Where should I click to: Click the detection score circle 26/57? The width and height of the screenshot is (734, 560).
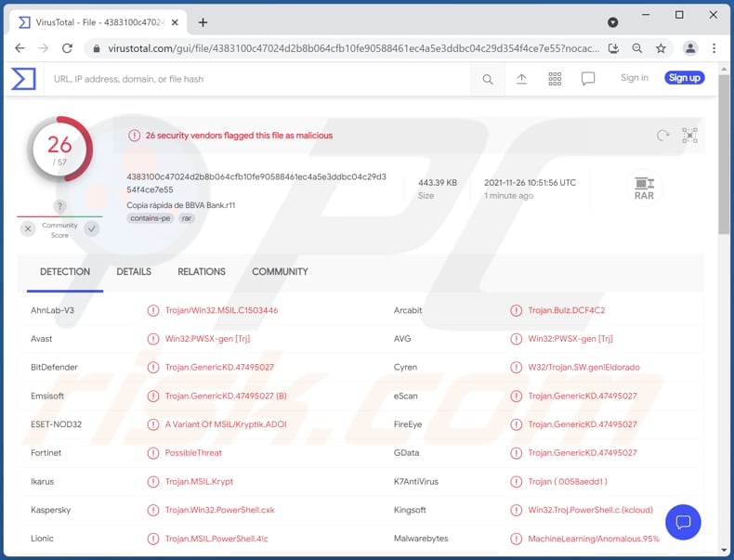[x=59, y=150]
